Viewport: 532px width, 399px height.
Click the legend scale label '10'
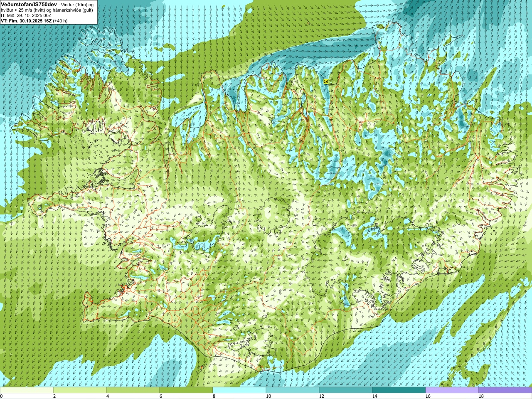coord(268,396)
